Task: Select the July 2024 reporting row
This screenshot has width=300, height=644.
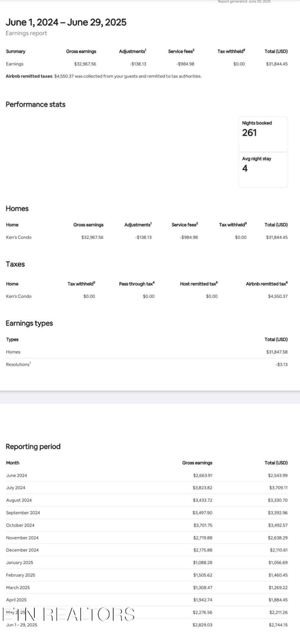Action: coord(147,488)
